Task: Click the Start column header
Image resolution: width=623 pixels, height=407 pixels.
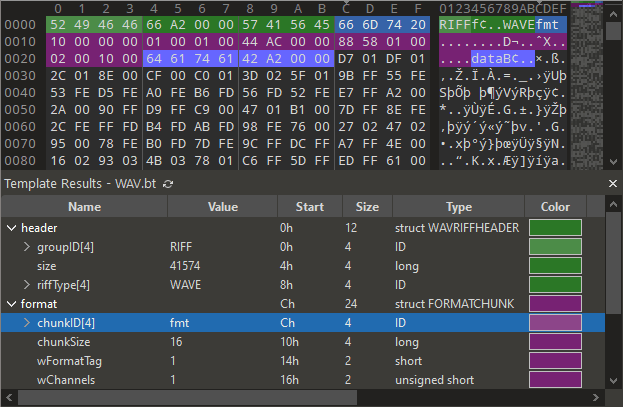Action: pyautogui.click(x=310, y=207)
